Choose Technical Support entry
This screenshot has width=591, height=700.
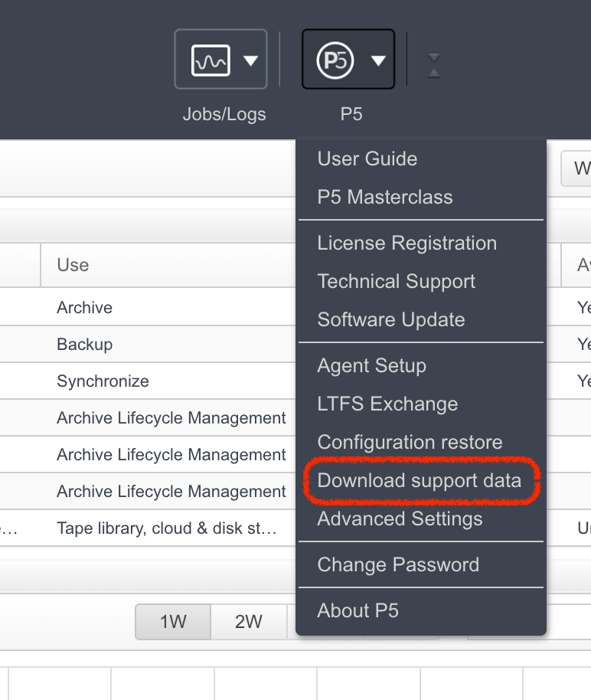coord(397,282)
